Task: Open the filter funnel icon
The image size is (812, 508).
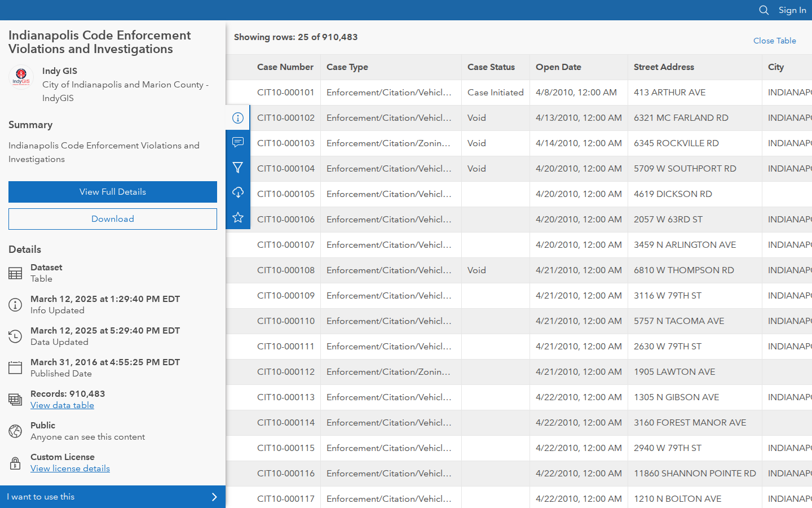Action: tap(238, 167)
